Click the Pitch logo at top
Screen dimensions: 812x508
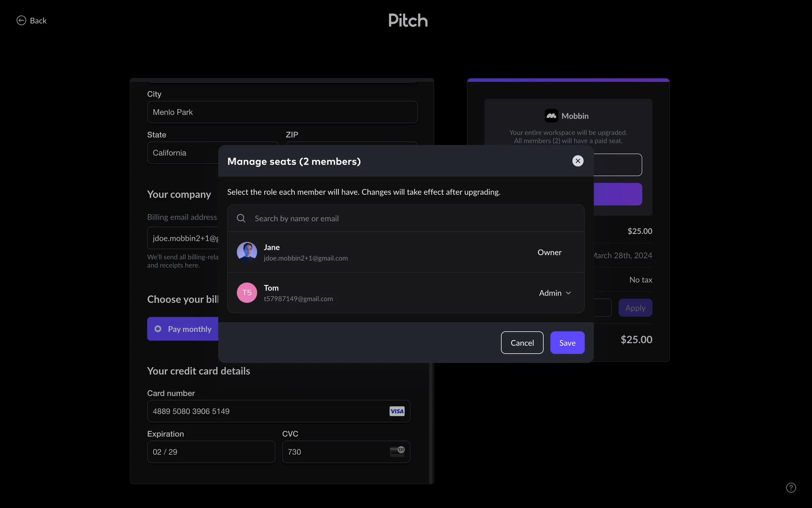click(x=408, y=20)
